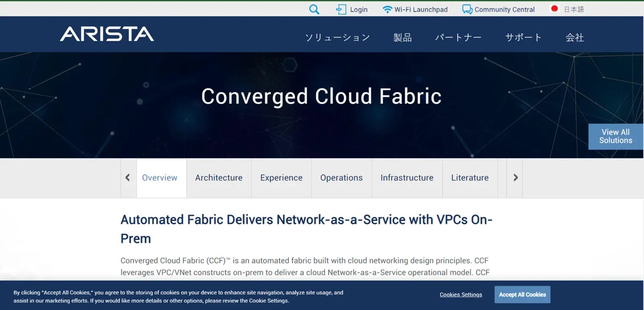Click the cookie consent notice text
This screenshot has width=644, height=310.
pyautogui.click(x=178, y=297)
